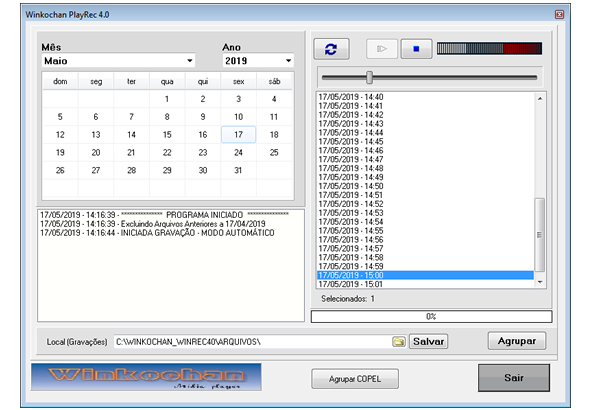The image size is (590, 410).
Task: Click the Local (Gravações) path field
Action: click(x=252, y=342)
